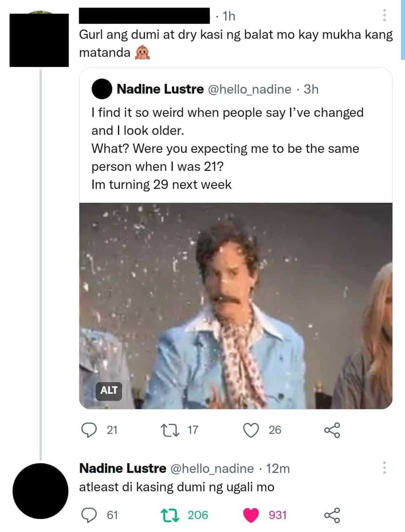
Task: Click the top tweet's 1h timestamp
Action: [x=229, y=16]
